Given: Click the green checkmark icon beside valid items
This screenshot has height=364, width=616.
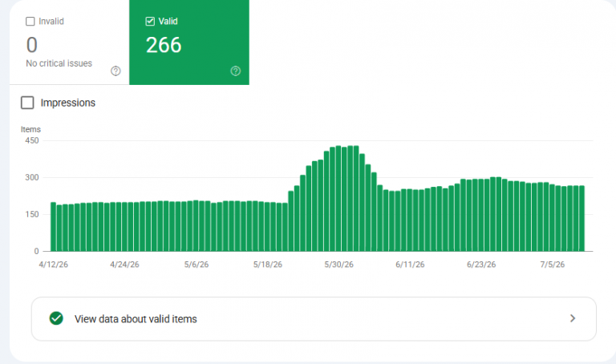Looking at the screenshot, I should point(56,318).
